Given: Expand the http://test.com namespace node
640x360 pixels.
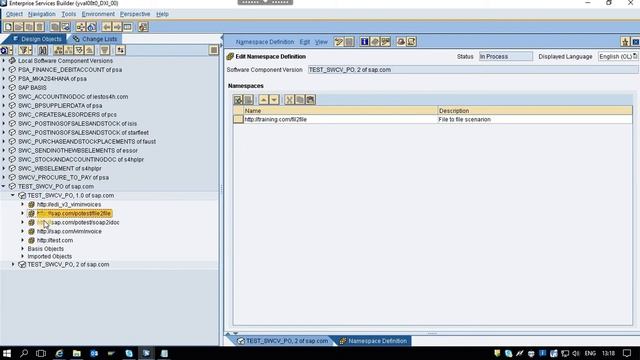Looking at the screenshot, I should point(22,240).
